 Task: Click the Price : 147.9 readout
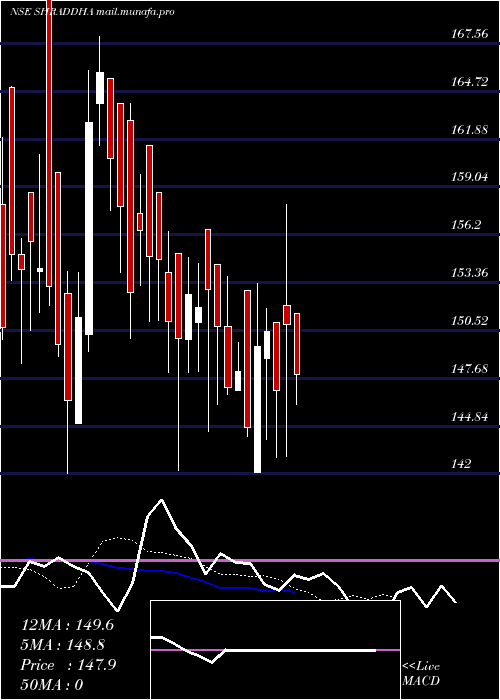tap(68, 665)
